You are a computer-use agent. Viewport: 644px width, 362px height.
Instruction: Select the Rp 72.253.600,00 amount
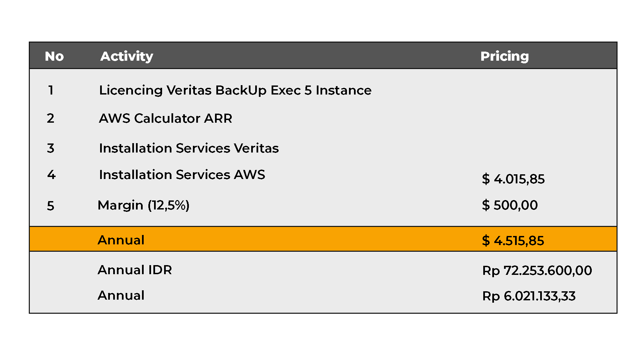click(x=537, y=270)
